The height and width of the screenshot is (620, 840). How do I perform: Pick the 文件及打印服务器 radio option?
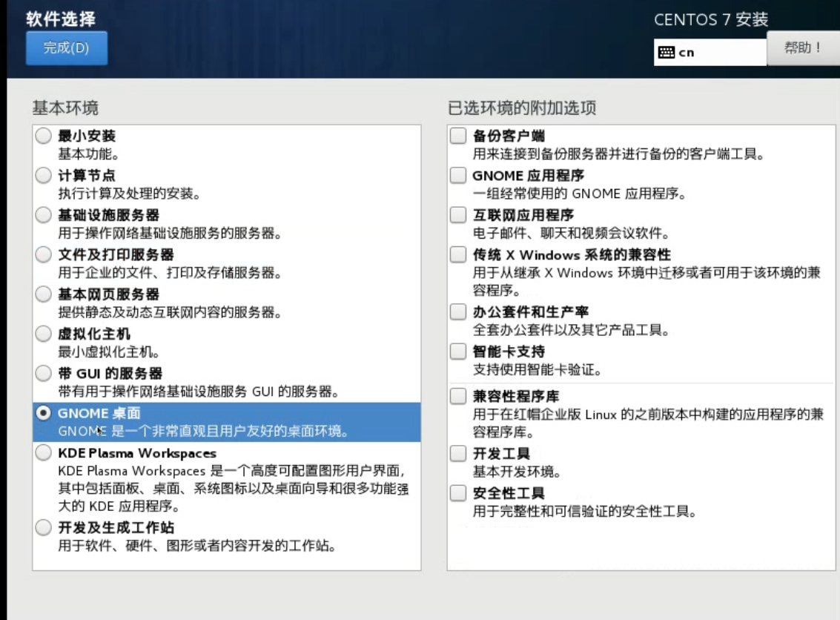tap(44, 255)
